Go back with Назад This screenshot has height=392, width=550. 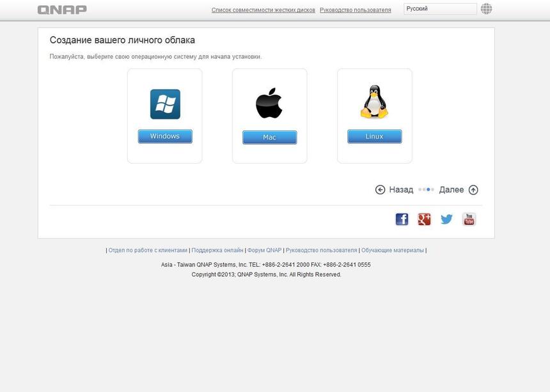(x=401, y=190)
